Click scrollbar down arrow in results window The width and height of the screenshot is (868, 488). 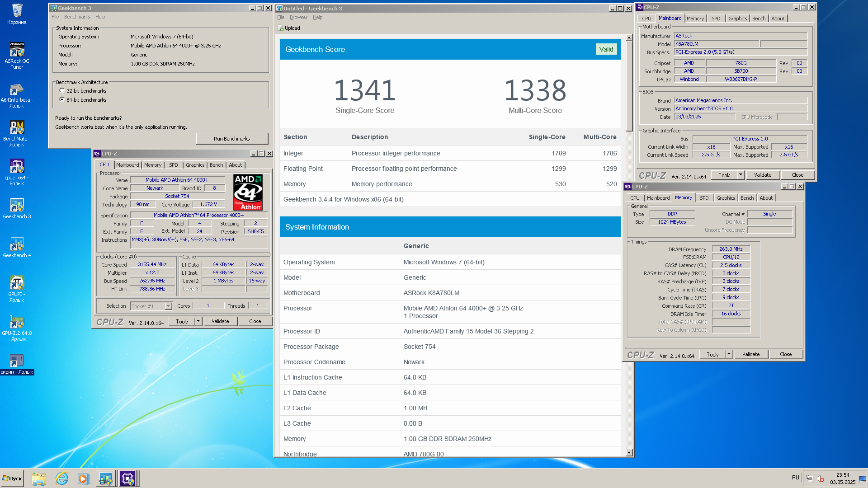[629, 453]
